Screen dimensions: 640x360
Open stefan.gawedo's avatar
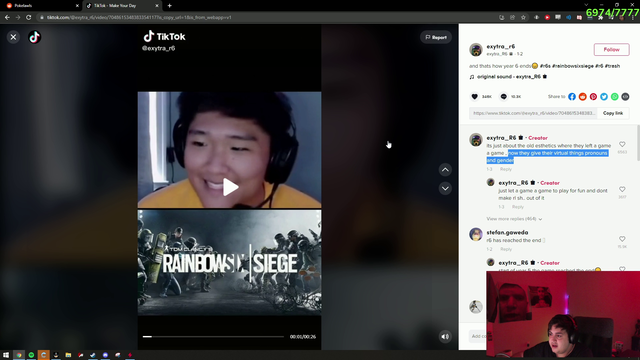[x=476, y=234]
